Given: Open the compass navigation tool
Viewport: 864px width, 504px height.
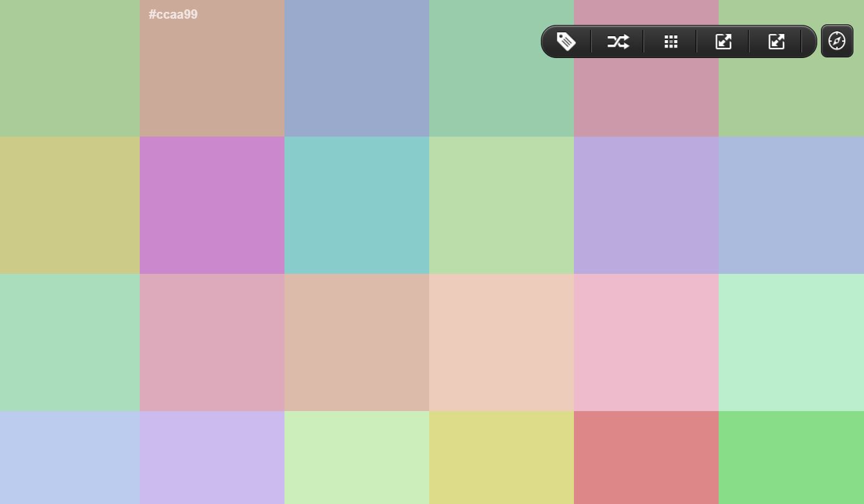Looking at the screenshot, I should 837,41.
